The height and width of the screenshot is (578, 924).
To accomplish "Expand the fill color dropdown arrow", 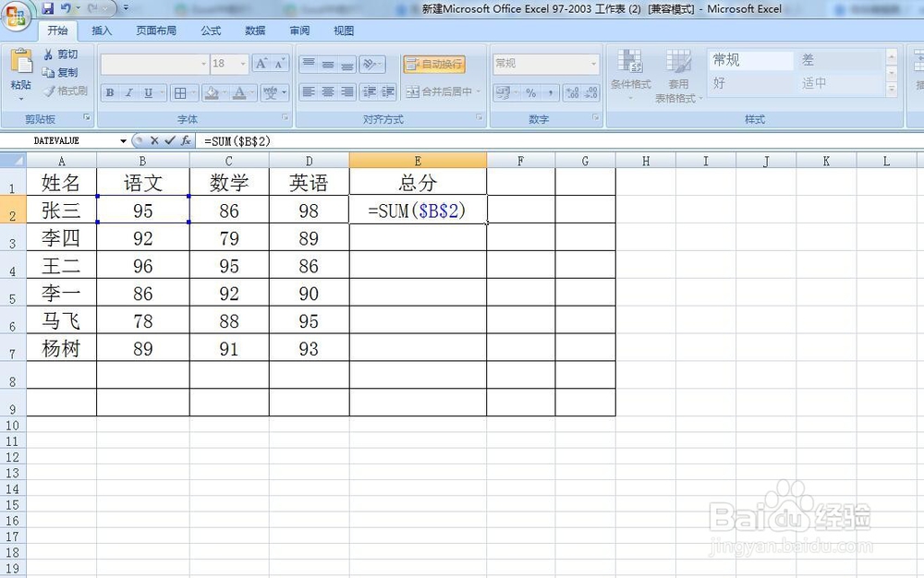I will click(x=225, y=92).
